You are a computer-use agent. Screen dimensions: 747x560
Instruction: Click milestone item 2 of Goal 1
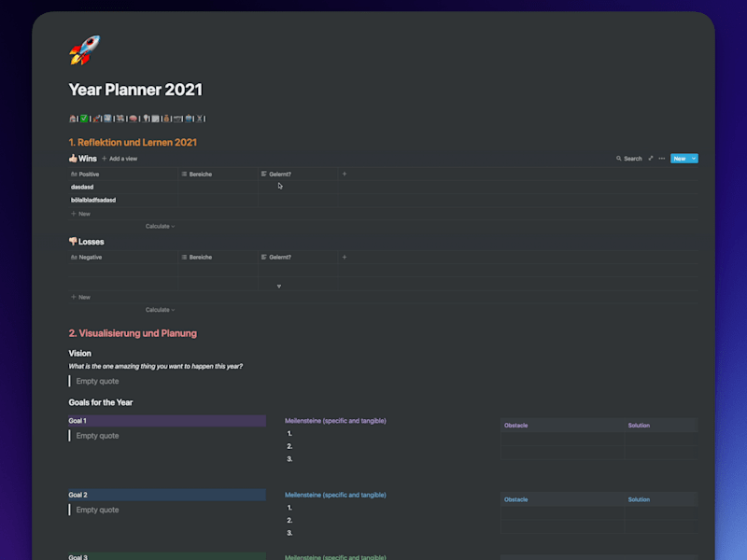click(x=289, y=446)
